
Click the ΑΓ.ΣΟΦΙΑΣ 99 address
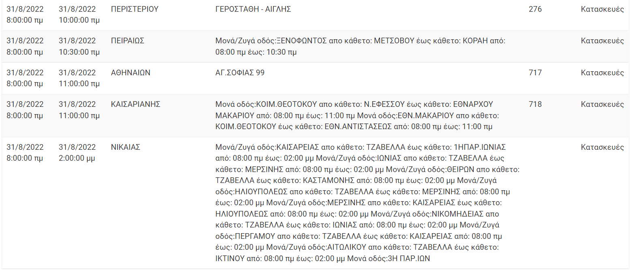pyautogui.click(x=240, y=73)
